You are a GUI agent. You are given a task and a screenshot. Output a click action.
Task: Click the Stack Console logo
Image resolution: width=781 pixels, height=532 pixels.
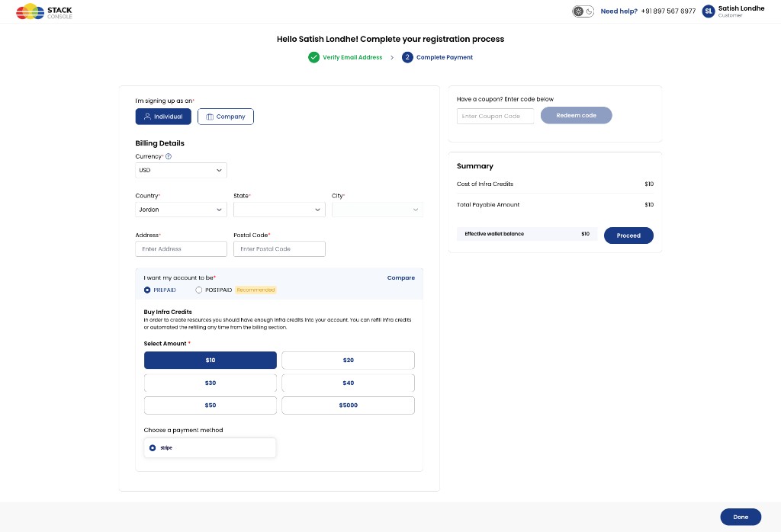point(43,11)
